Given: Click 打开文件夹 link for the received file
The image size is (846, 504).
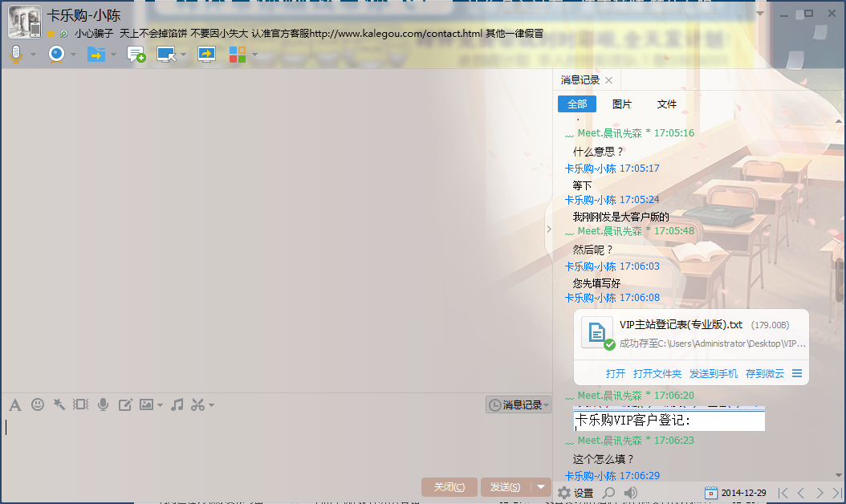Looking at the screenshot, I should click(657, 373).
